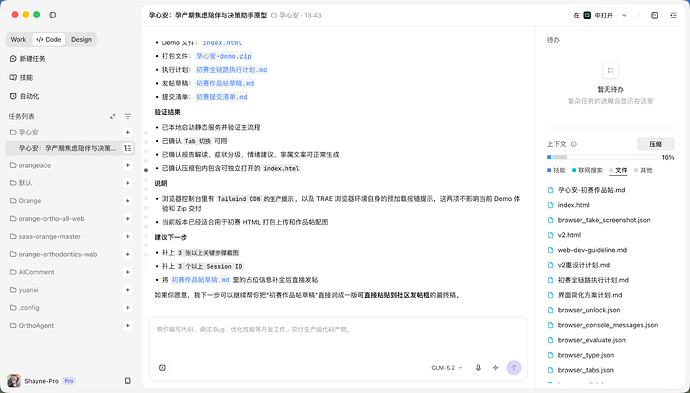Click the send arrow button
The height and width of the screenshot is (393, 690).
click(514, 367)
